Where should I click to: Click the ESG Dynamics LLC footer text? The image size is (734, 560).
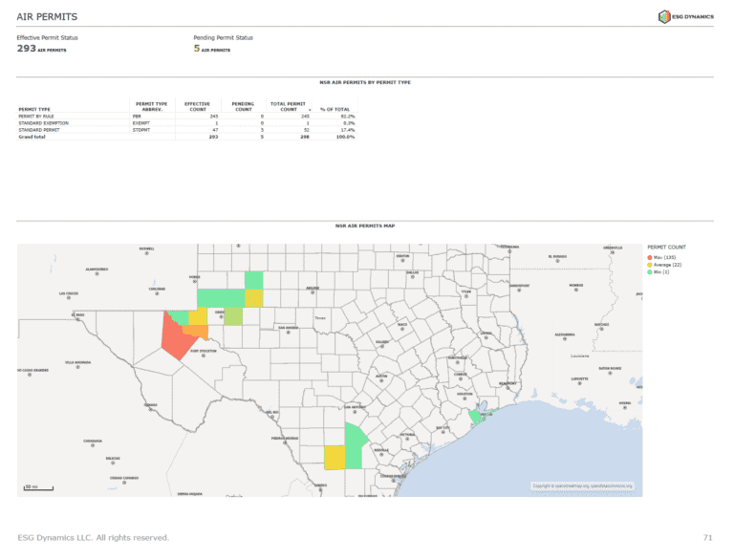click(x=93, y=537)
